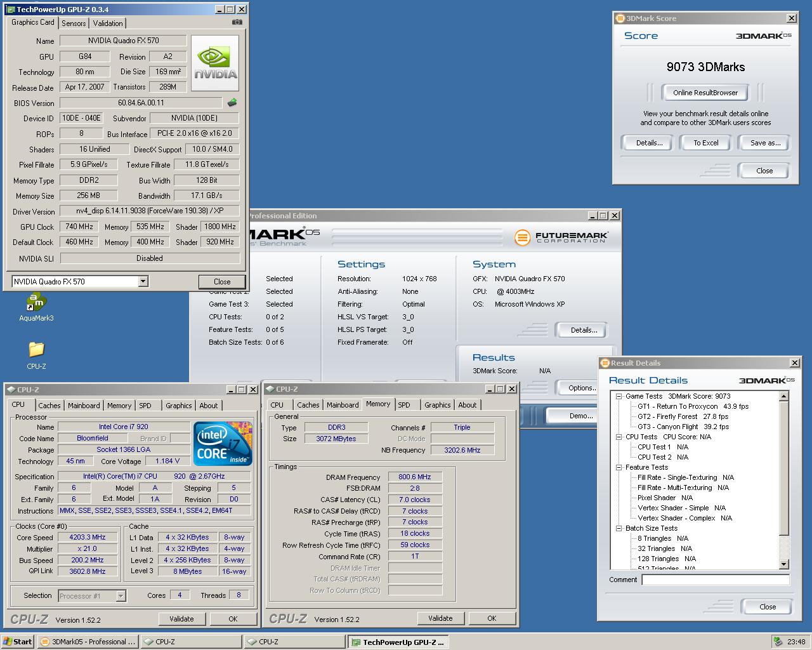
Task: Click Validate in left CPU-Z window
Action: (181, 619)
